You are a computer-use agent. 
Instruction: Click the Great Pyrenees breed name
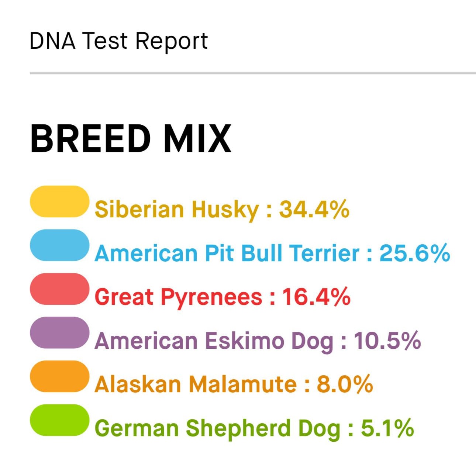coord(178,297)
